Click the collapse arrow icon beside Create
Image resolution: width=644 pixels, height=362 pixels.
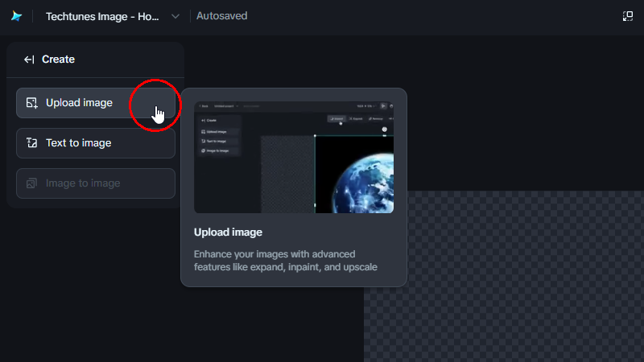tap(29, 60)
